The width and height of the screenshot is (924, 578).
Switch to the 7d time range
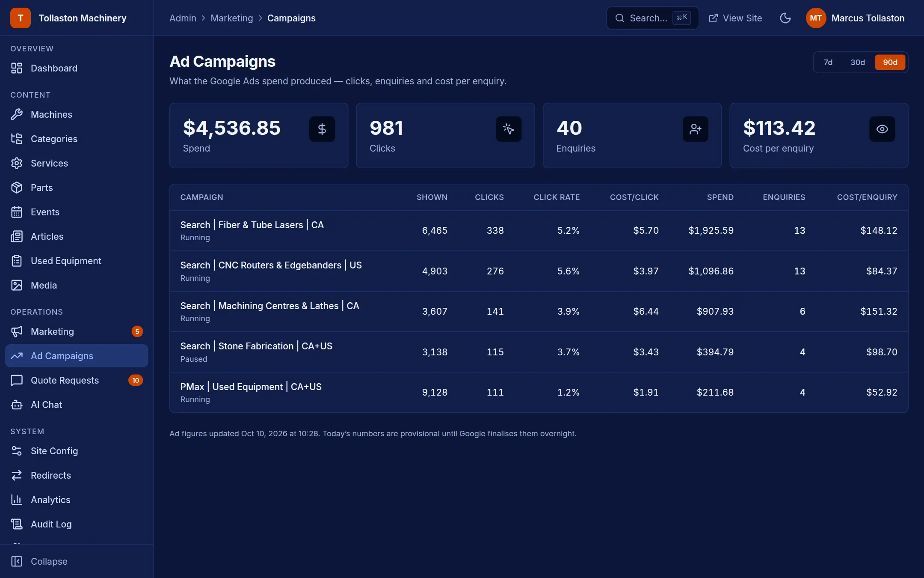(x=828, y=63)
